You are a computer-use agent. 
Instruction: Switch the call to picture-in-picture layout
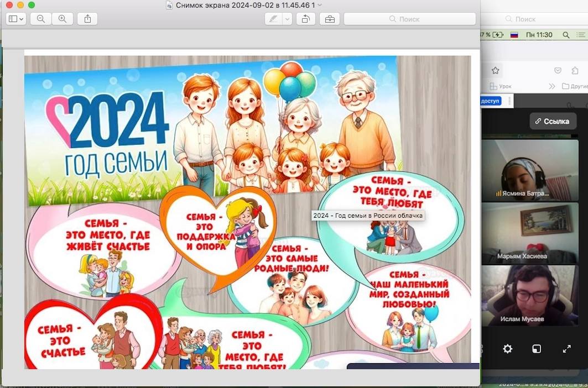click(537, 349)
